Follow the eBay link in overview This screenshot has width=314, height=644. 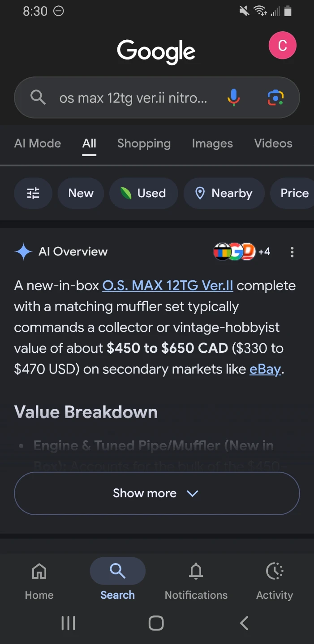[265, 369]
